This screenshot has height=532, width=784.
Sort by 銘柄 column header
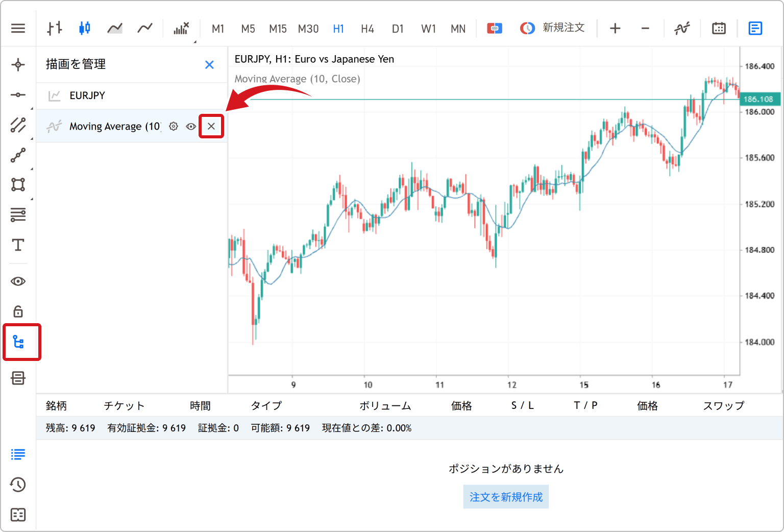tap(56, 405)
